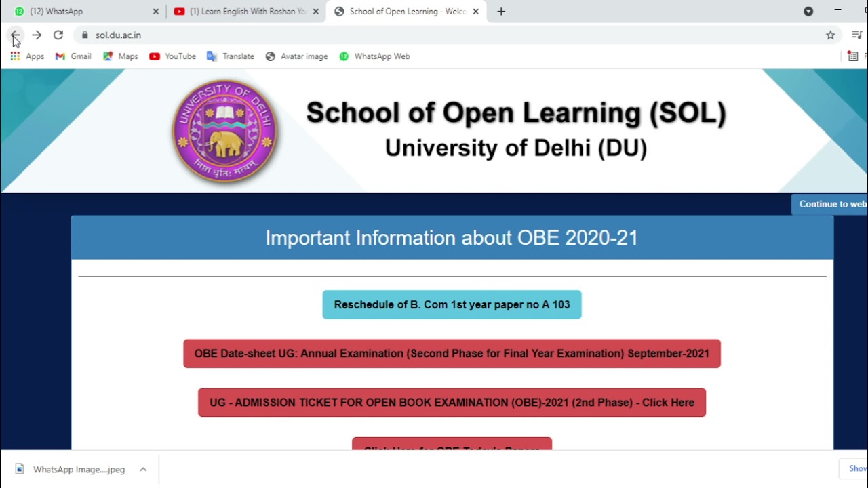868x488 pixels.
Task: Open UG Admission Ticket for OBE-2021 button
Action: (x=452, y=402)
